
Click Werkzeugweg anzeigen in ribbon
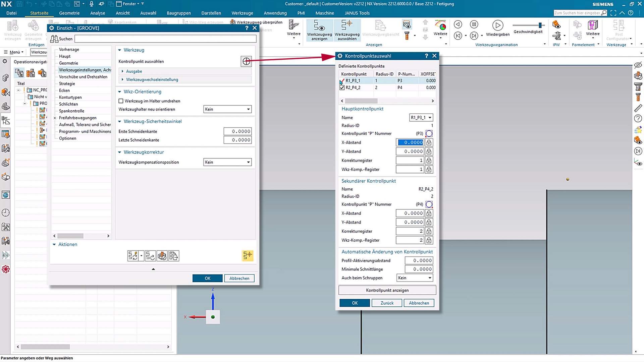319,30
